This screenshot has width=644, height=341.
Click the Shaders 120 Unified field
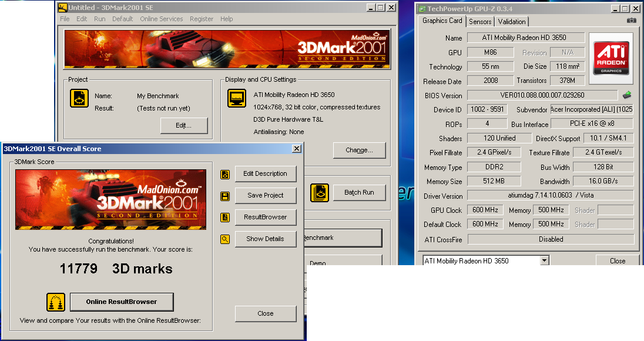[500, 138]
